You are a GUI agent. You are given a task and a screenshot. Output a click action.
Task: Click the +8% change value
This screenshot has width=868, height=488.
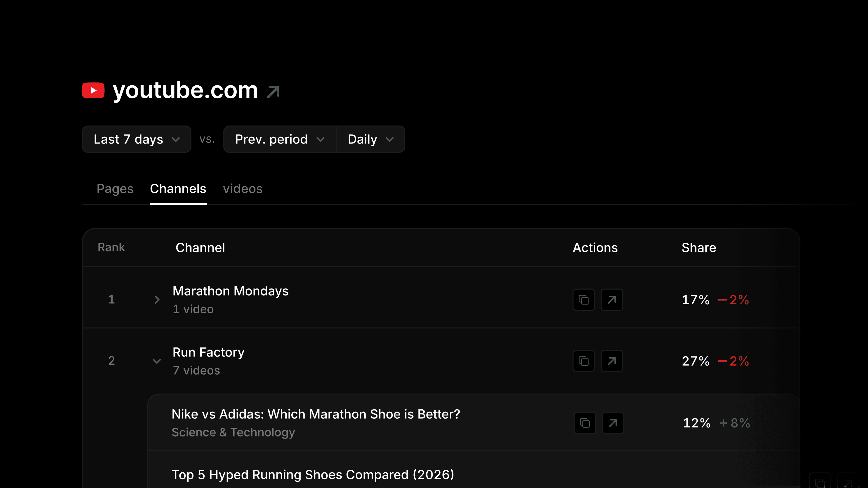pos(735,423)
